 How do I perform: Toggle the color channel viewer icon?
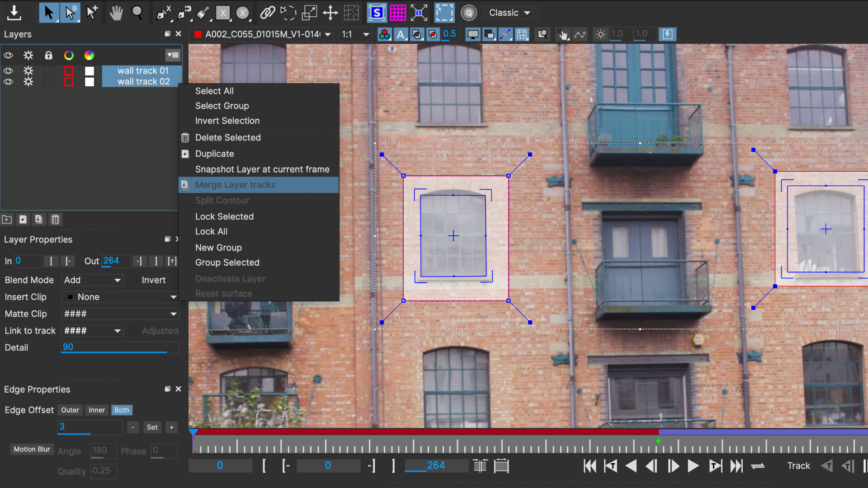[384, 34]
